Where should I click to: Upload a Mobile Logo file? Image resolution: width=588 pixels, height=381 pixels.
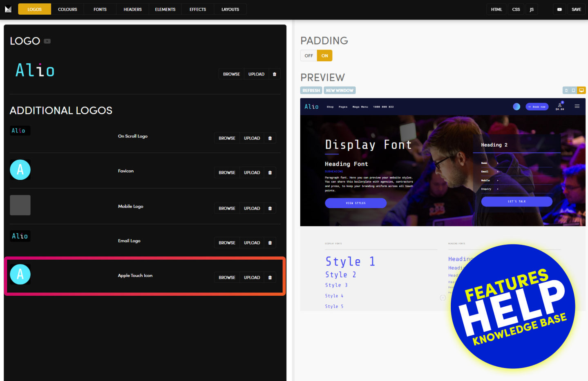252,208
